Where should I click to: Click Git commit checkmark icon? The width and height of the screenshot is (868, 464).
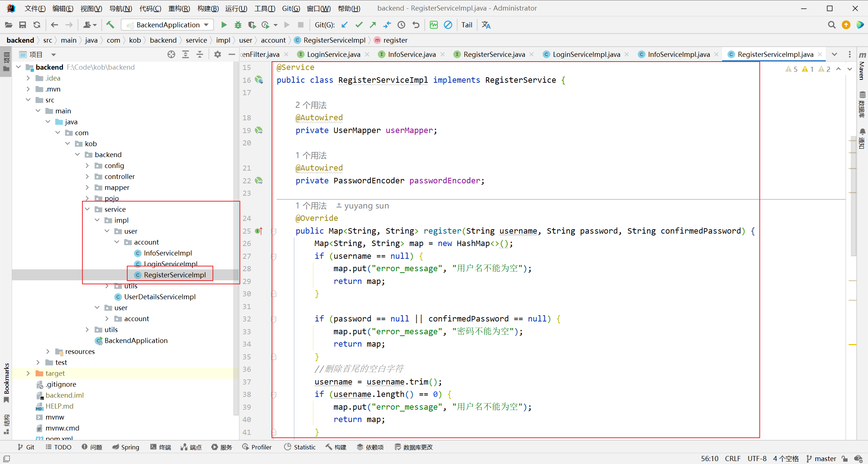click(x=359, y=25)
